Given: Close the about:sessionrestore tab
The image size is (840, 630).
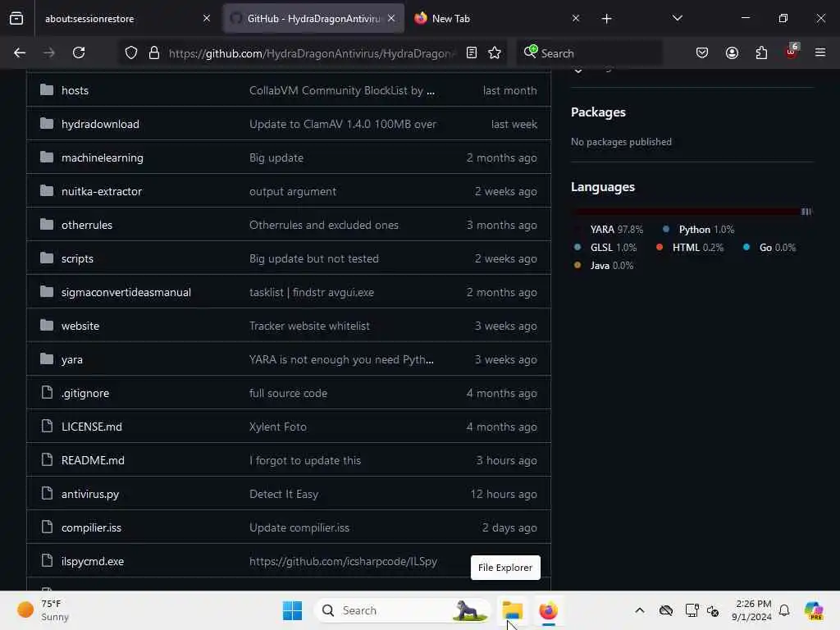Looking at the screenshot, I should 207,18.
